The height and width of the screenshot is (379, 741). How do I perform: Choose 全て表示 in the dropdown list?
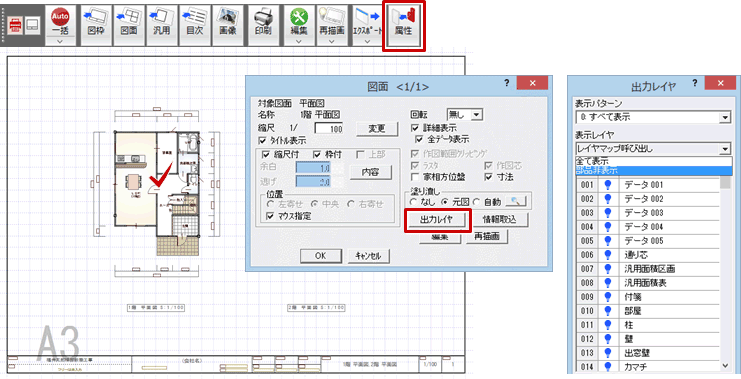[x=654, y=162]
